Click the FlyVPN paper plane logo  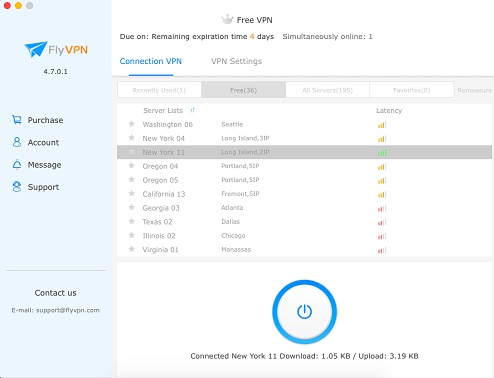36,49
